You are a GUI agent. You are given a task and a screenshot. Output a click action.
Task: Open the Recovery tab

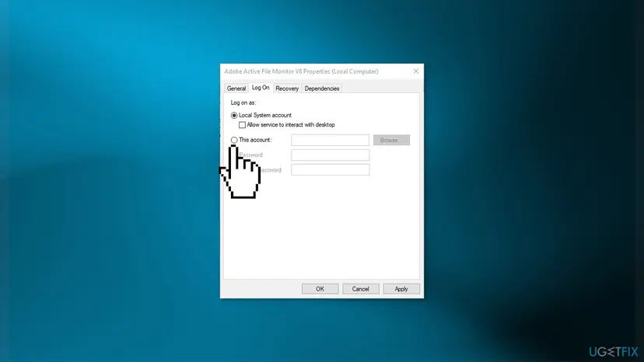pos(287,89)
